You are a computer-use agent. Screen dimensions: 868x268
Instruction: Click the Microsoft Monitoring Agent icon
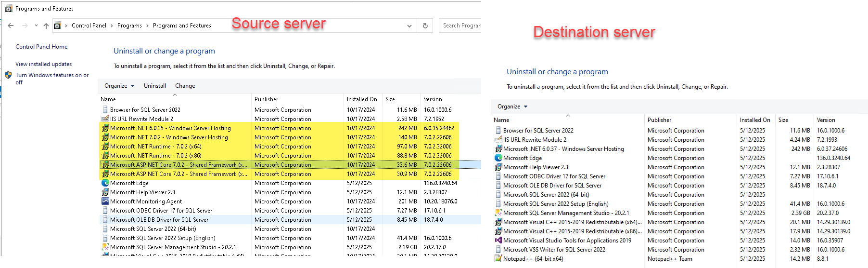(105, 201)
